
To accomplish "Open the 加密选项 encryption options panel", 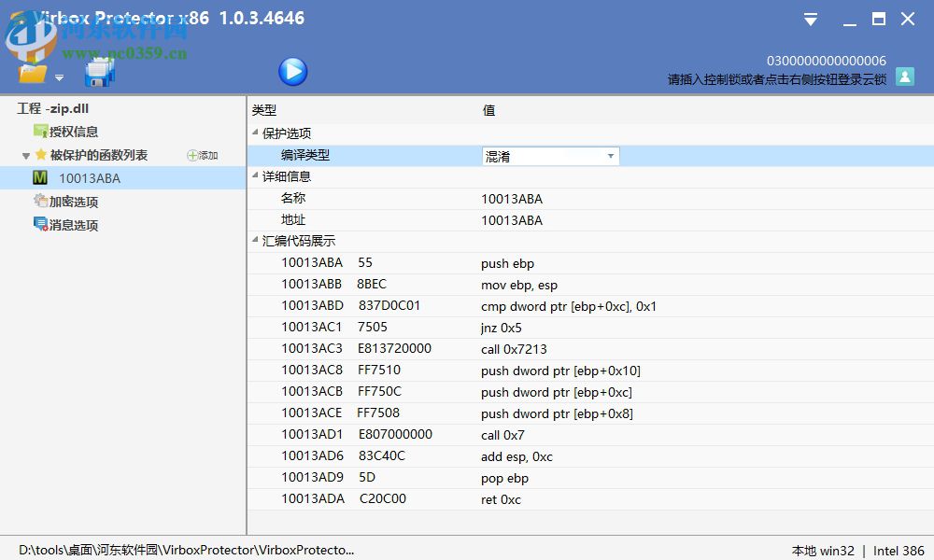I will click(x=72, y=201).
